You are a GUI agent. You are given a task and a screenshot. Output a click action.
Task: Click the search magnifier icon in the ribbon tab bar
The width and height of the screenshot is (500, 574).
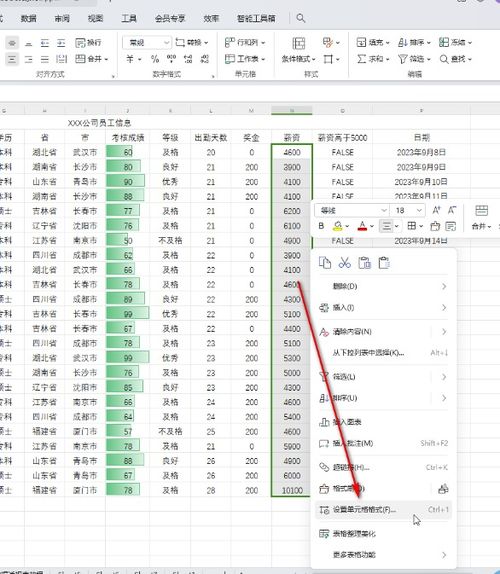point(301,18)
